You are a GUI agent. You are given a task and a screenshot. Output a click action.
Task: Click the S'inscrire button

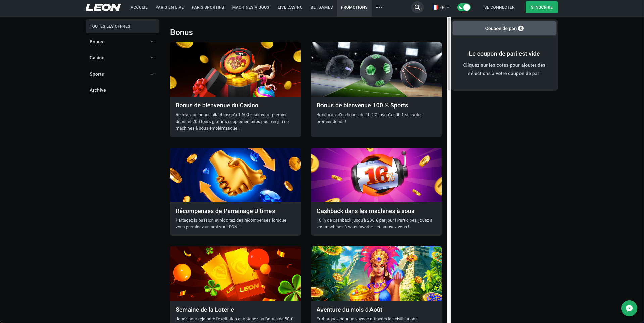point(542,7)
